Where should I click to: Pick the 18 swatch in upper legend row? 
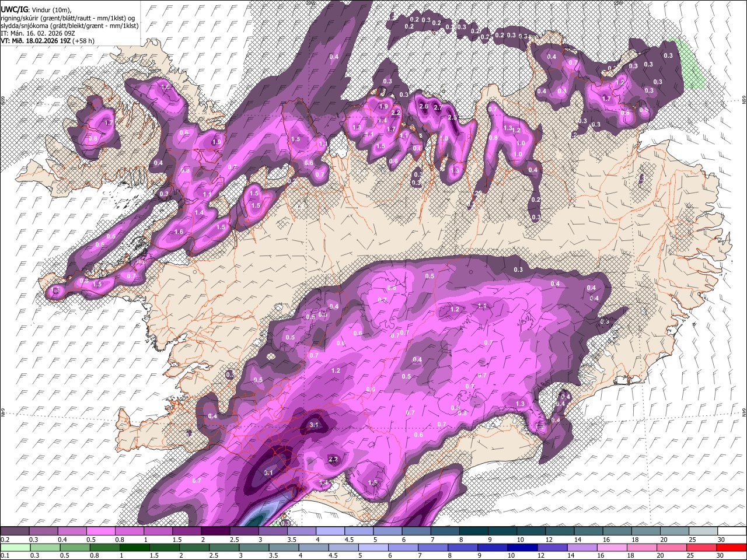645,531
